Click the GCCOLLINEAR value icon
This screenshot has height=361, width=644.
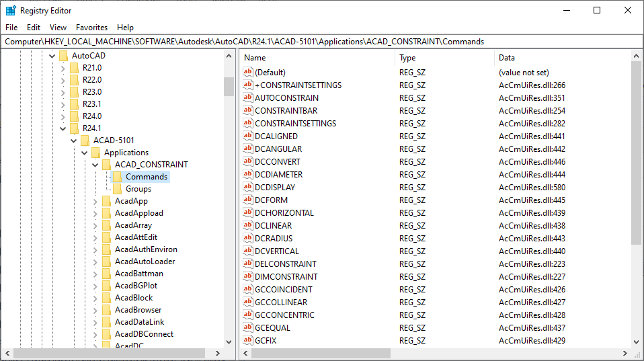247,301
